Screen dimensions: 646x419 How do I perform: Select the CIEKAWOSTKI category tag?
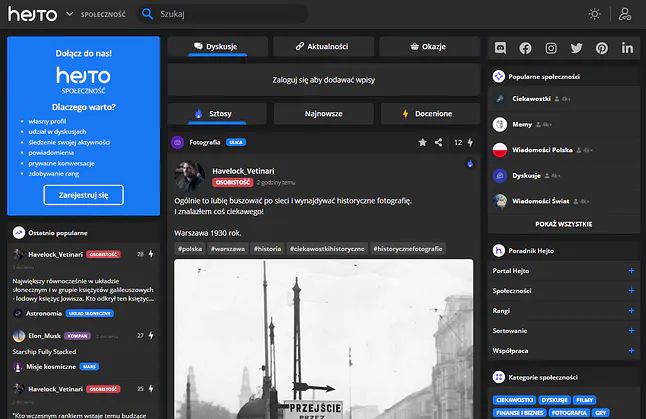tap(515, 400)
